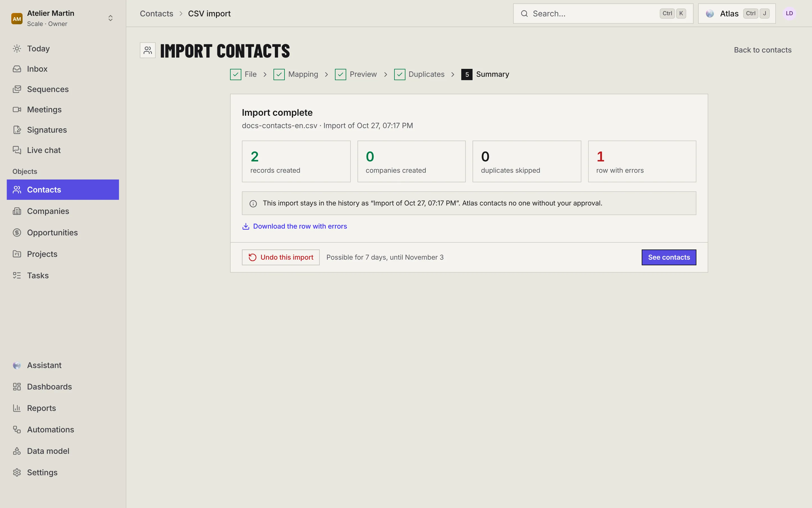Open Dashboards via its grid icon
Image resolution: width=812 pixels, height=508 pixels.
click(x=17, y=387)
